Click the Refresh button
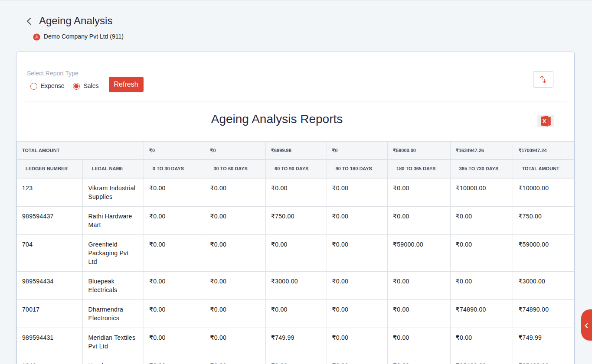 tap(126, 84)
